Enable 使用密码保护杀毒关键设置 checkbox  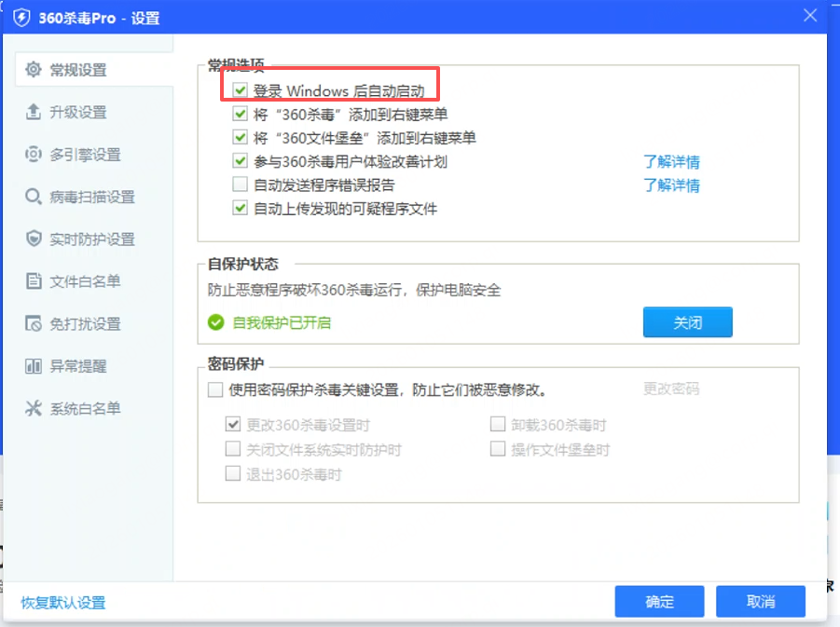pyautogui.click(x=215, y=390)
